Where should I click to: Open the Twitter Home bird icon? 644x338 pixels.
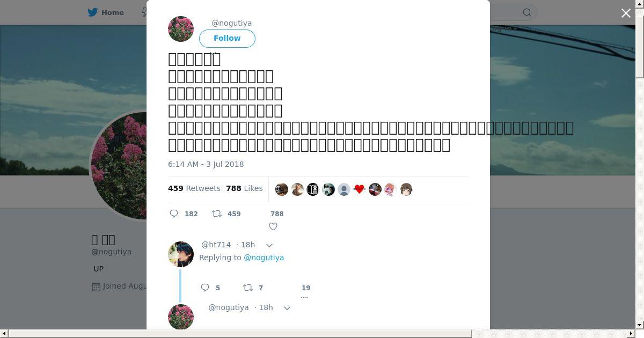pyautogui.click(x=93, y=12)
